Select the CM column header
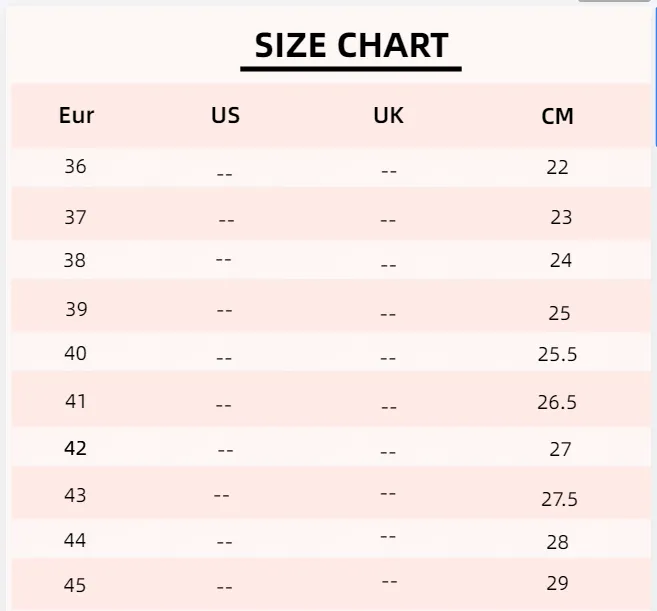657x611 pixels. click(x=557, y=117)
